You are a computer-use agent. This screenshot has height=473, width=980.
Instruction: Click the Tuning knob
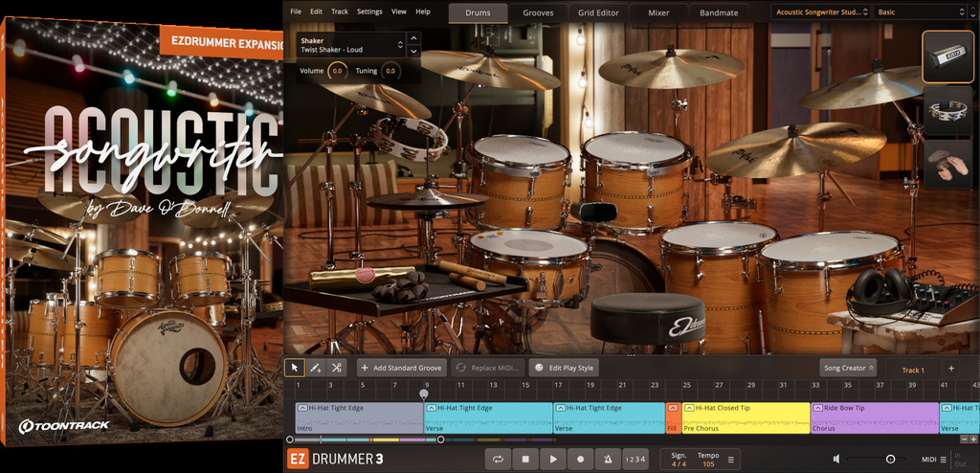coord(390,71)
